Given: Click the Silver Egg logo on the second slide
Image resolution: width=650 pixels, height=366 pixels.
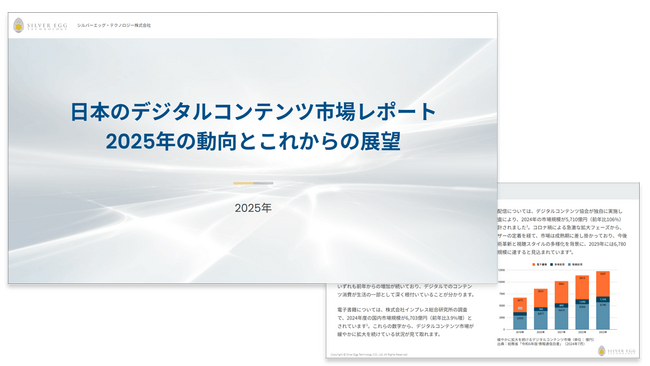Looking at the screenshot, I should 616,351.
